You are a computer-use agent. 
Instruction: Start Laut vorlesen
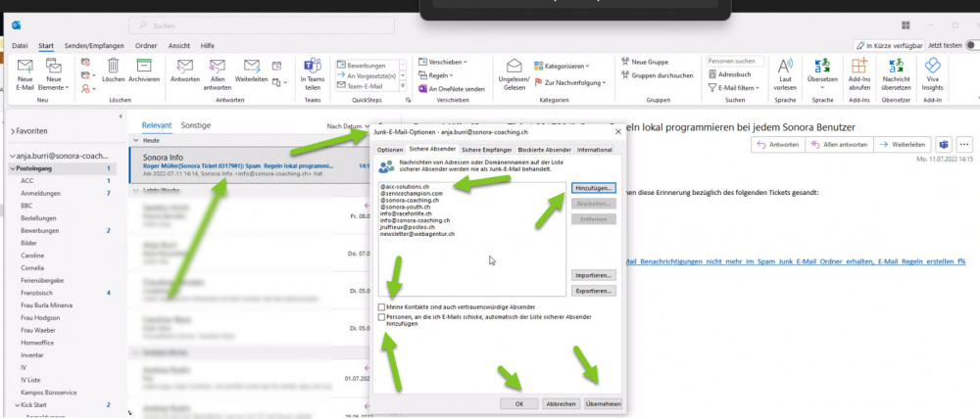(785, 75)
